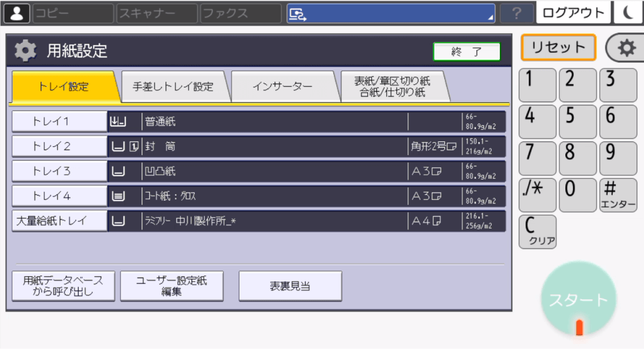Open the settings gear beside Reset

coord(626,48)
